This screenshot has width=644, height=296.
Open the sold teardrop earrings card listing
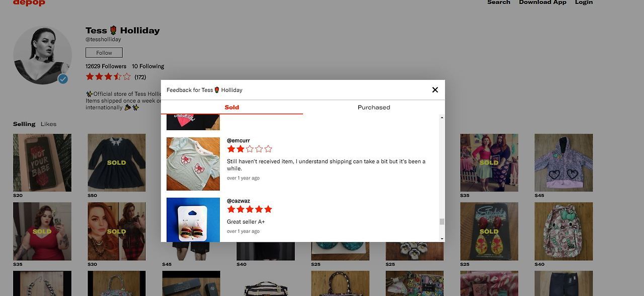click(x=489, y=231)
